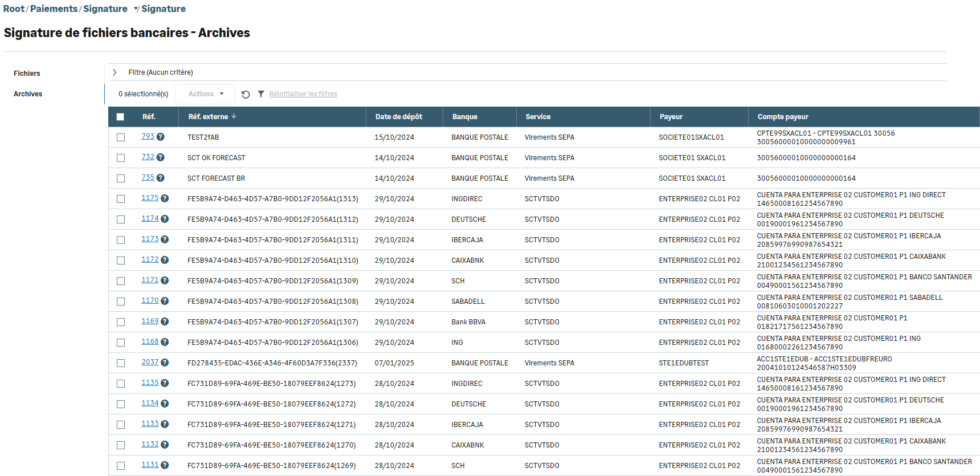Go to Paiements in the breadcrumb

54,9
